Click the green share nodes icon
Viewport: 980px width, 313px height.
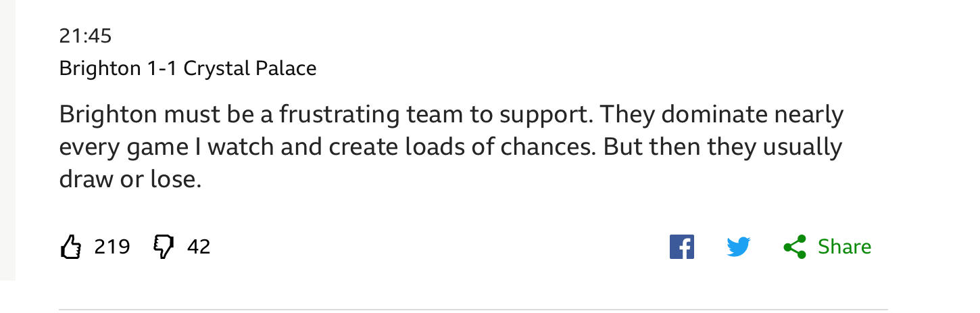(795, 247)
